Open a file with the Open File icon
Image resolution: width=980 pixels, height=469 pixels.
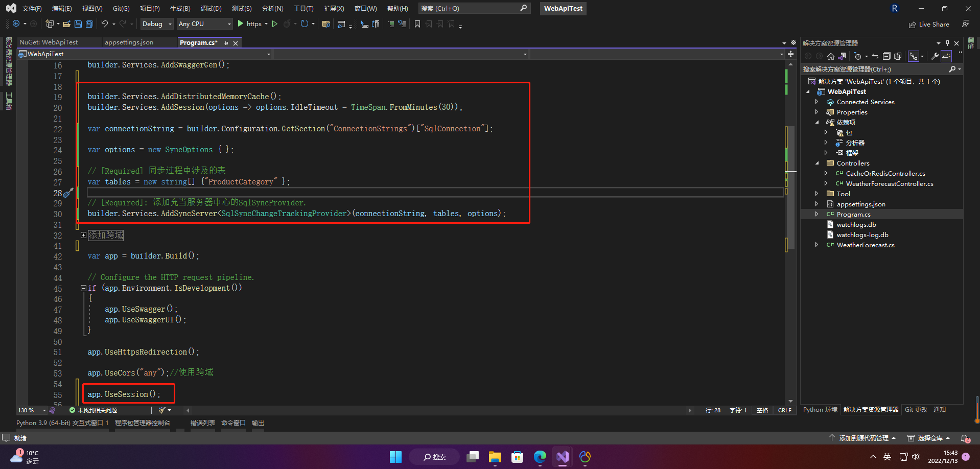[67, 24]
